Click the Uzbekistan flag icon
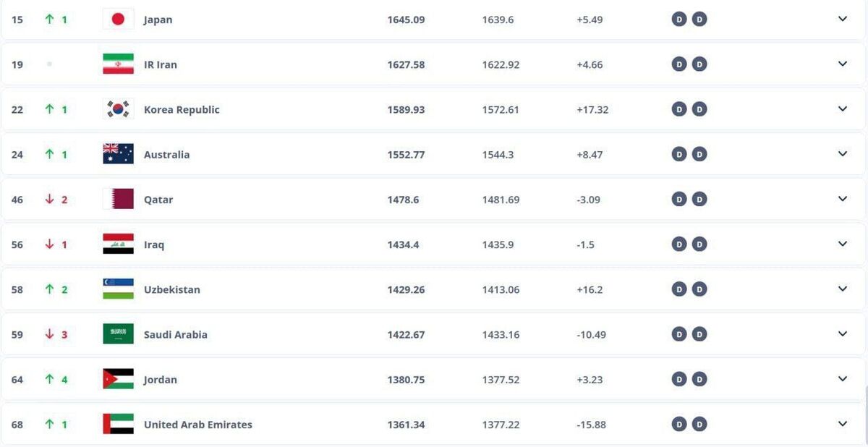Viewport: 868px width, 447px height. pyautogui.click(x=118, y=289)
